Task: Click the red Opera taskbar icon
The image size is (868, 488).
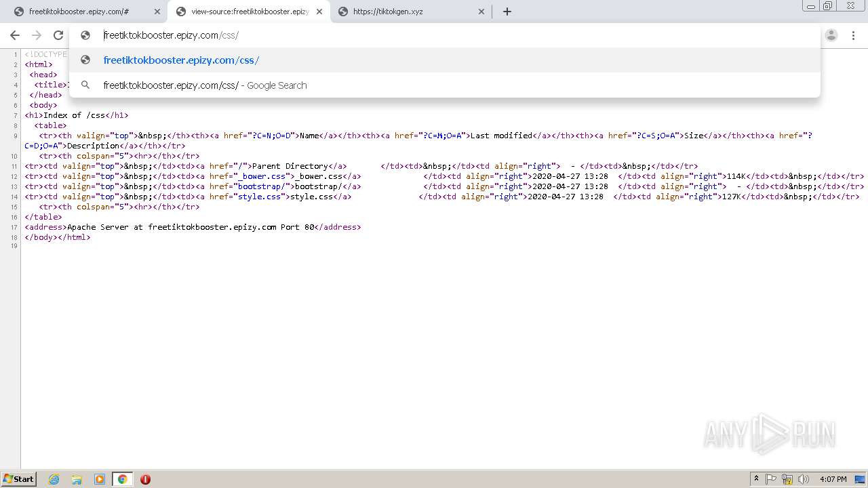Action: pyautogui.click(x=145, y=479)
